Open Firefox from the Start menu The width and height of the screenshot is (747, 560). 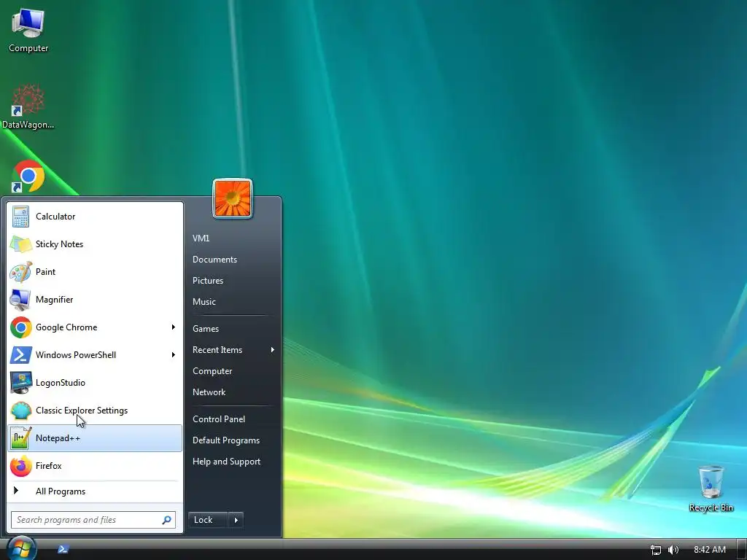coord(95,466)
